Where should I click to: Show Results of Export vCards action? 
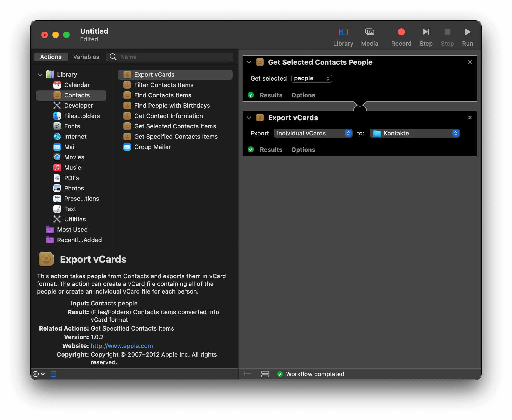(x=271, y=150)
